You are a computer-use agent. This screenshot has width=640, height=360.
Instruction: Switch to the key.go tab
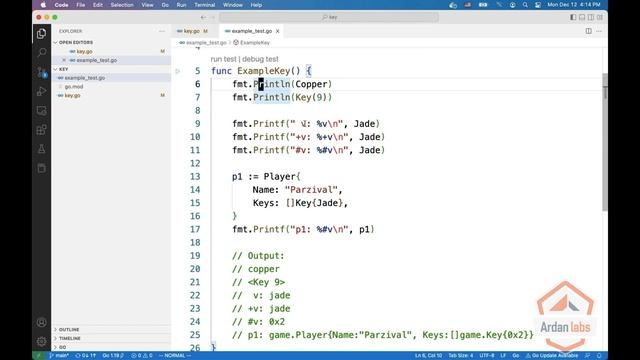tap(192, 31)
